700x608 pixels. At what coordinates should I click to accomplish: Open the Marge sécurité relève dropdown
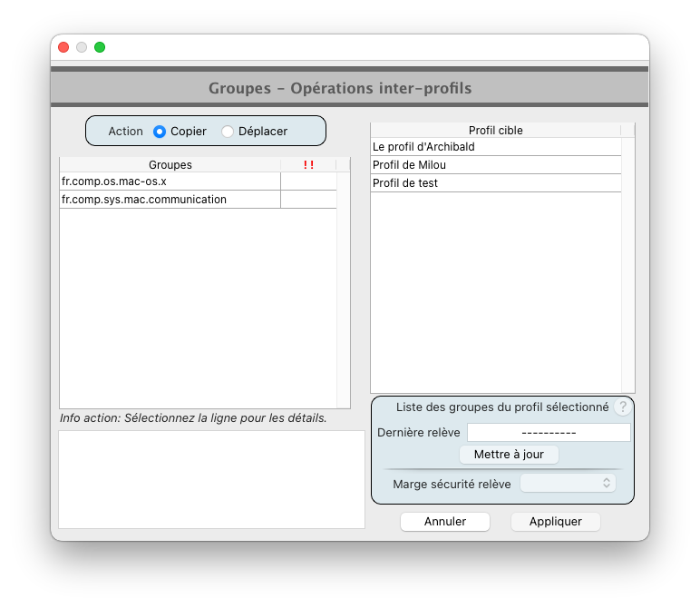pyautogui.click(x=568, y=484)
